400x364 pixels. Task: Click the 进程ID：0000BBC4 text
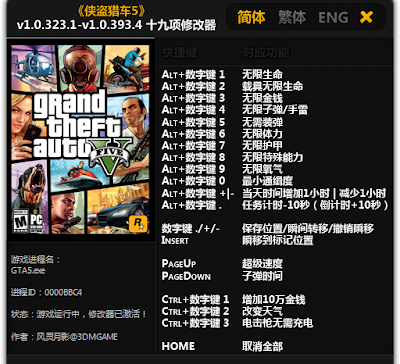pyautogui.click(x=46, y=292)
